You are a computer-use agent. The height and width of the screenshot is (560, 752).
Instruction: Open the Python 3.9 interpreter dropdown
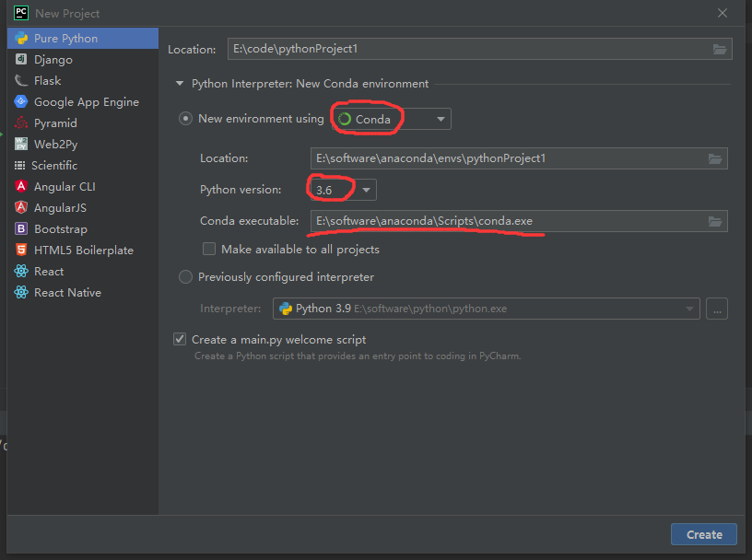pos(487,309)
